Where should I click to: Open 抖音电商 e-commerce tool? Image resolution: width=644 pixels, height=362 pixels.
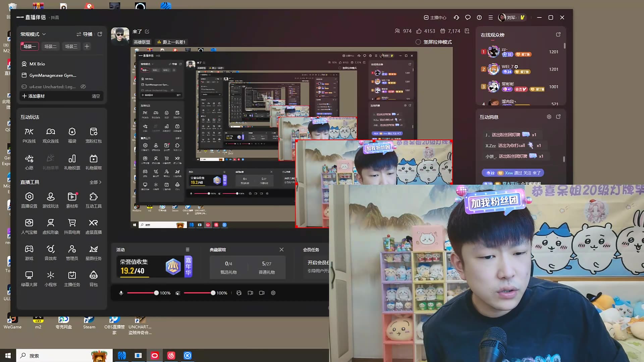(x=72, y=226)
